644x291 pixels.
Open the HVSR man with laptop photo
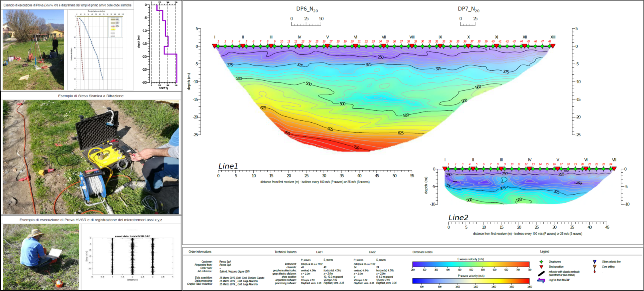pos(41,256)
